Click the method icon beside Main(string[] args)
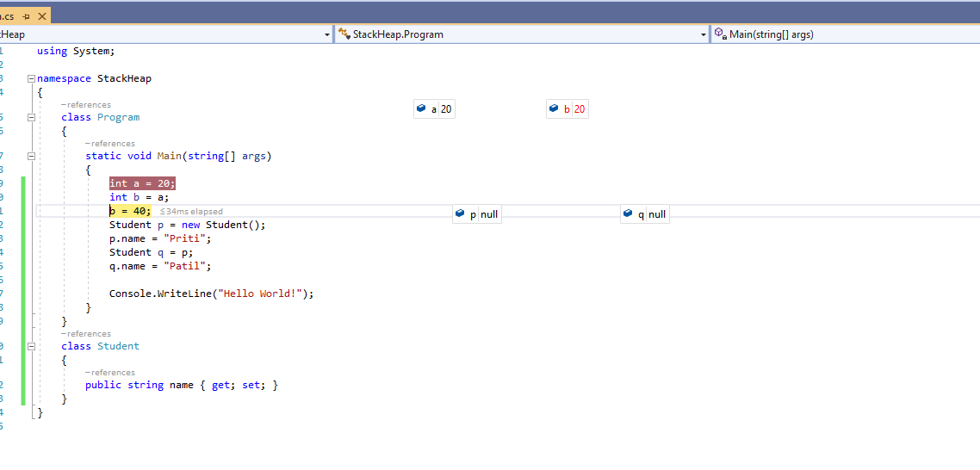The width and height of the screenshot is (980, 470). tap(720, 34)
